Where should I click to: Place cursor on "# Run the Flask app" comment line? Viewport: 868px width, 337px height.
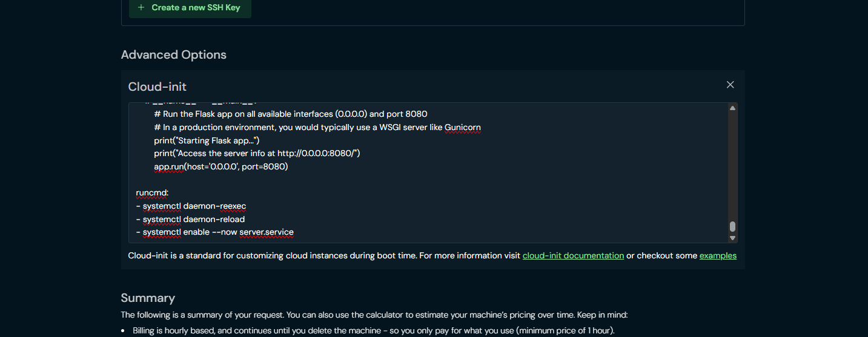(x=291, y=114)
